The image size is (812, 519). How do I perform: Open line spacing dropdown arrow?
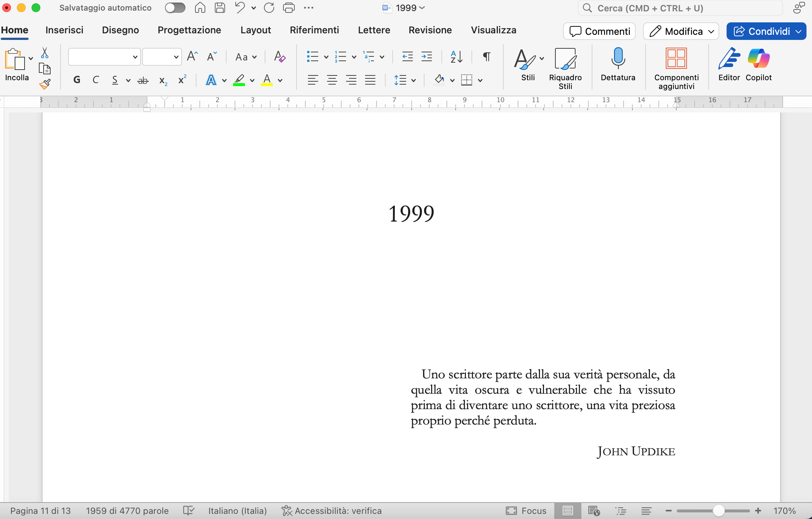point(414,80)
